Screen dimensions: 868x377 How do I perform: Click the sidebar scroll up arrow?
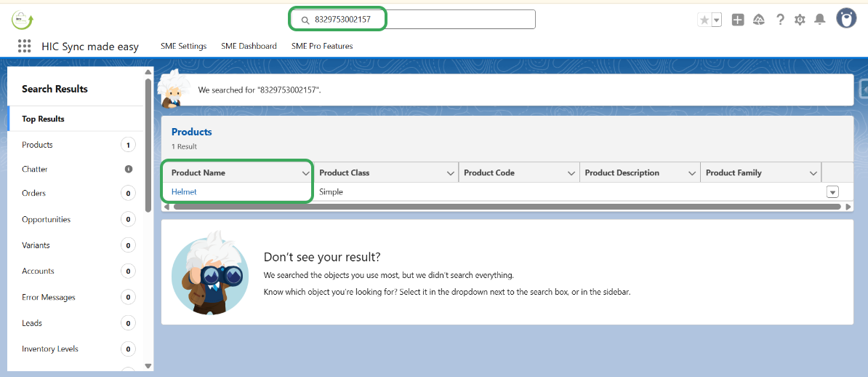(148, 73)
